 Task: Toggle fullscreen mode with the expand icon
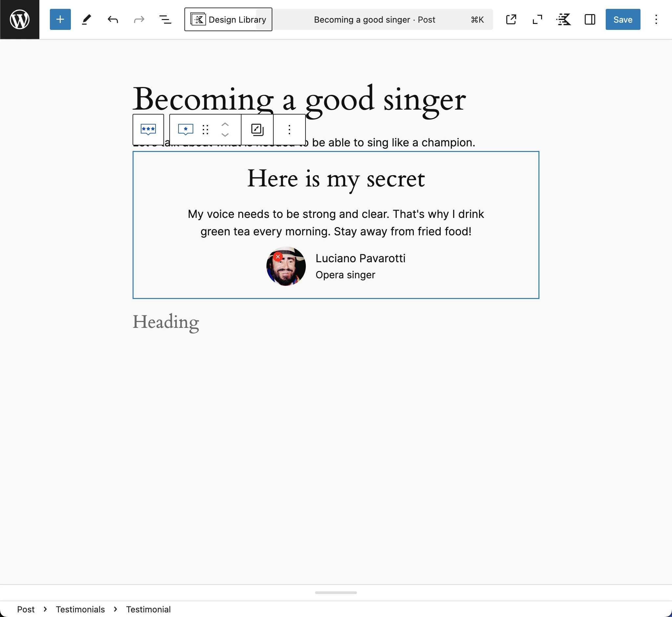tap(537, 19)
